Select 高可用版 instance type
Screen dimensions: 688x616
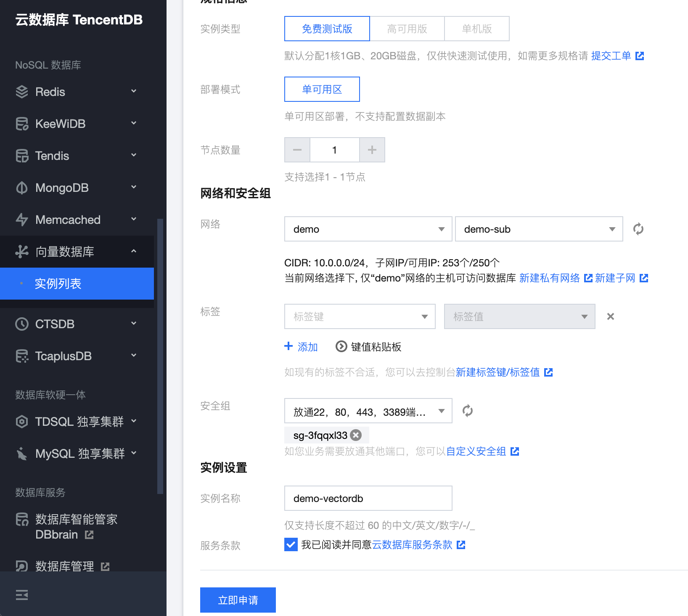point(407,29)
